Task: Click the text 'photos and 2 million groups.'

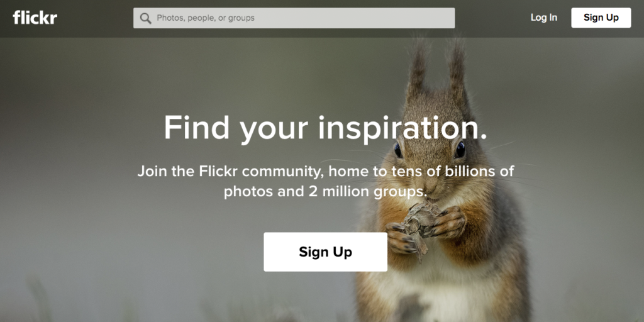Action: tap(326, 191)
